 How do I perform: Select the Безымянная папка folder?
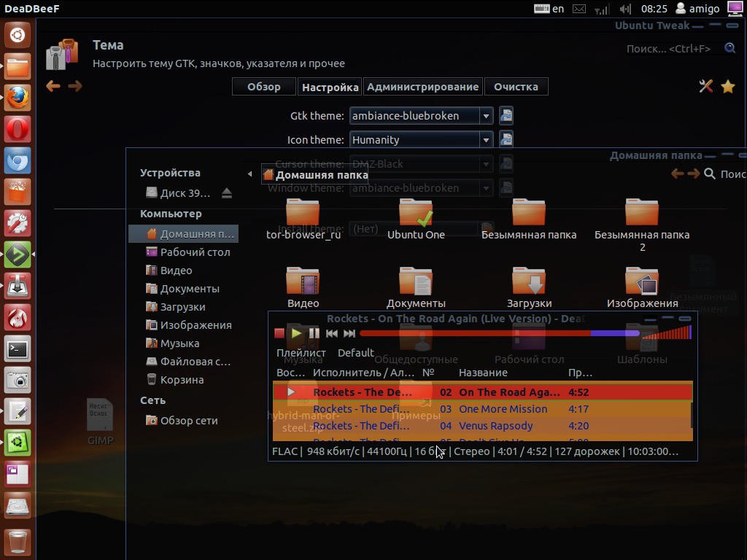coord(529,219)
